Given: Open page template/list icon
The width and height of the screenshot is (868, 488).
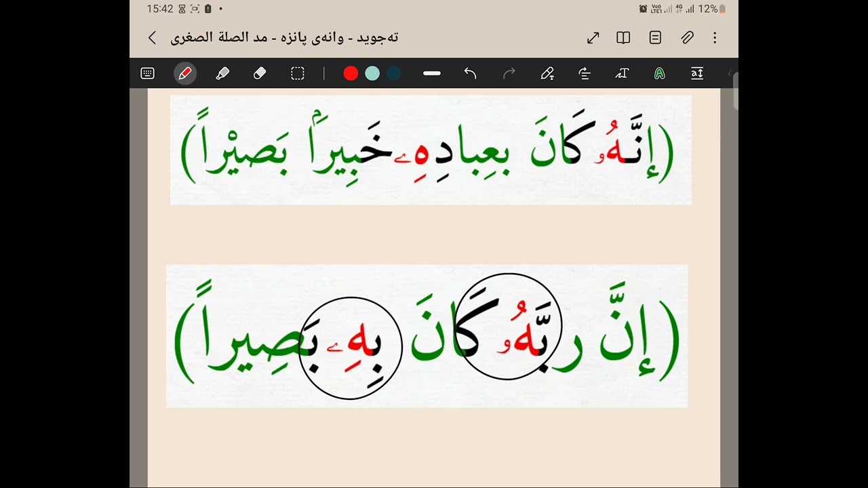Looking at the screenshot, I should tap(655, 38).
